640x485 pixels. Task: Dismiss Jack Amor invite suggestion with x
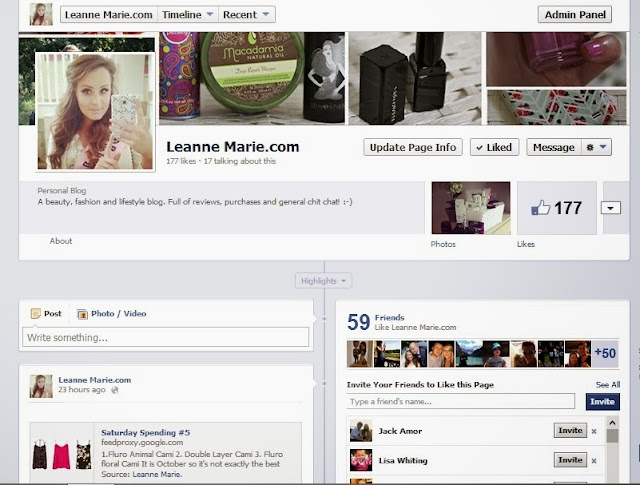click(594, 431)
